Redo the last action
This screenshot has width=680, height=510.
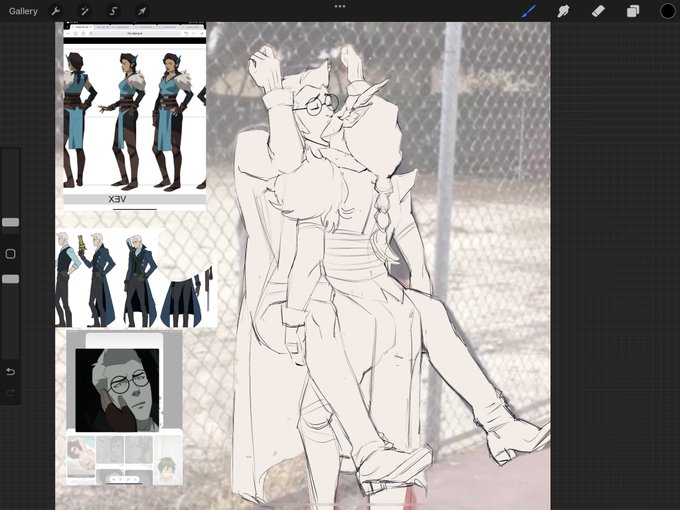click(x=10, y=393)
